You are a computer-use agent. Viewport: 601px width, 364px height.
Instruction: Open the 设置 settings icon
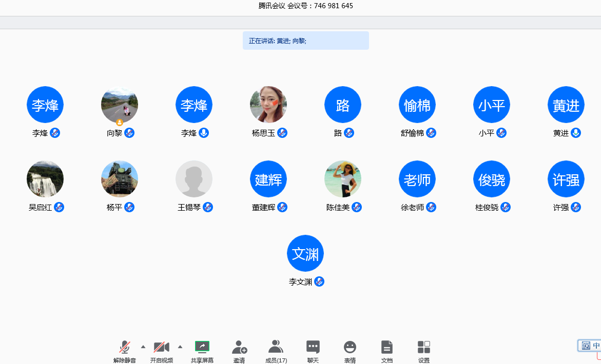pos(424,348)
